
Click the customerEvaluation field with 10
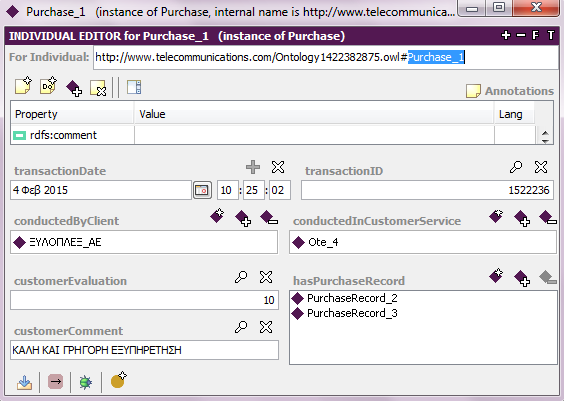pyautogui.click(x=144, y=300)
